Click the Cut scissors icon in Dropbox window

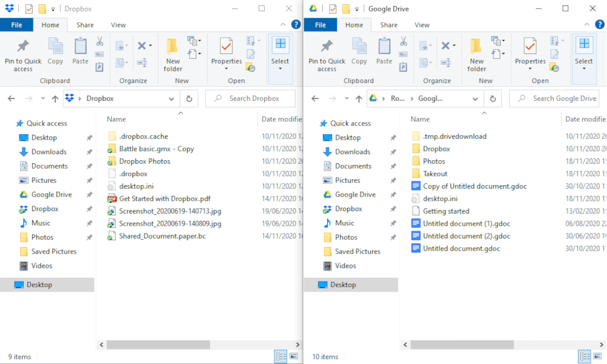point(99,41)
